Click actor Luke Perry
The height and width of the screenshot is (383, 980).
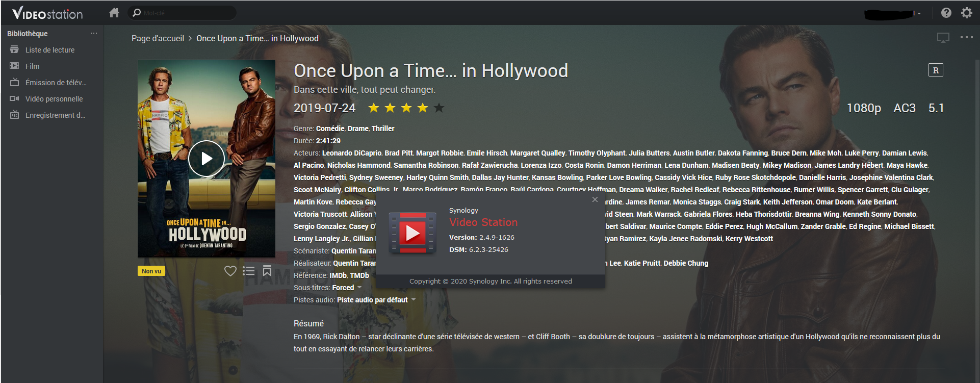tap(862, 153)
